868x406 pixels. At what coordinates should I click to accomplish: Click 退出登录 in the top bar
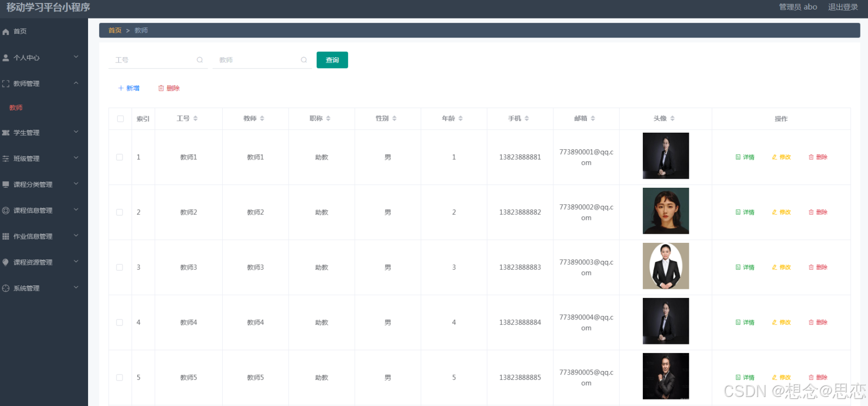pyautogui.click(x=843, y=7)
